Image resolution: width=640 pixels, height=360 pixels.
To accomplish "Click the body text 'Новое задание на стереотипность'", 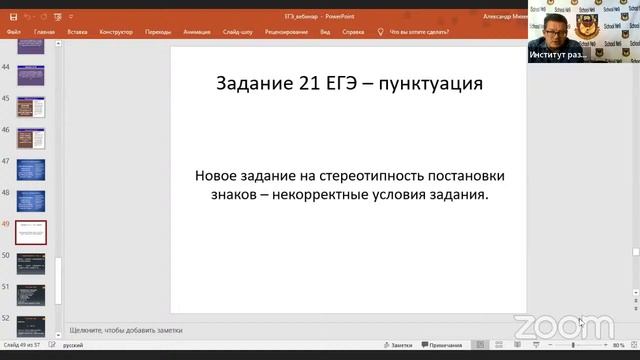I will tap(310, 176).
